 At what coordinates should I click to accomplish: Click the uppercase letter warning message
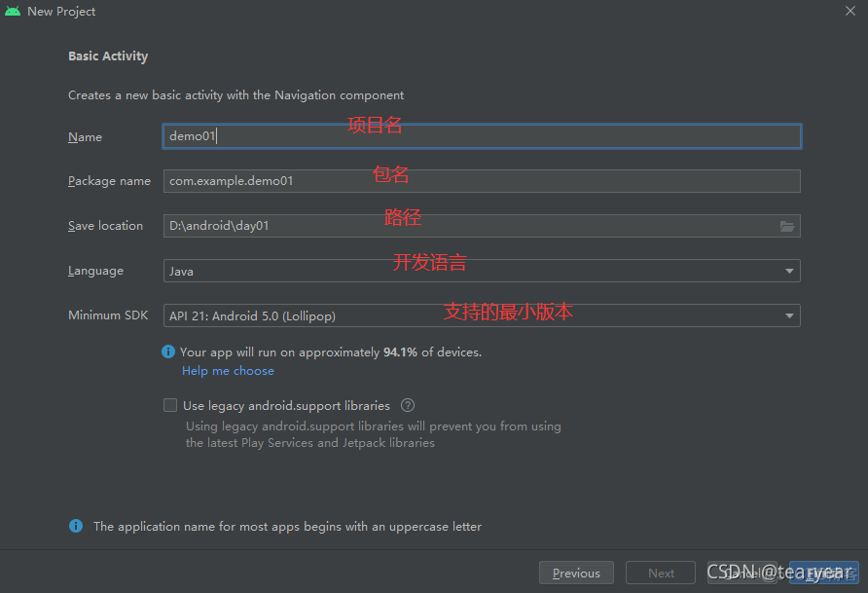click(287, 526)
